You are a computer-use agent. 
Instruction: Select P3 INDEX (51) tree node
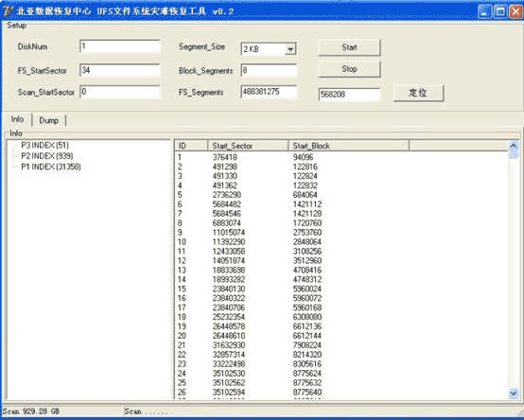click(x=44, y=145)
